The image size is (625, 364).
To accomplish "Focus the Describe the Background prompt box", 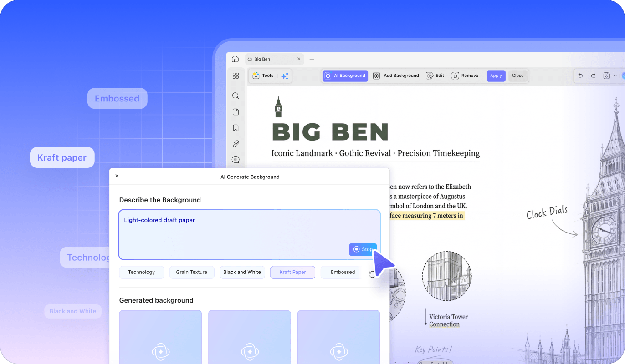I will point(250,234).
